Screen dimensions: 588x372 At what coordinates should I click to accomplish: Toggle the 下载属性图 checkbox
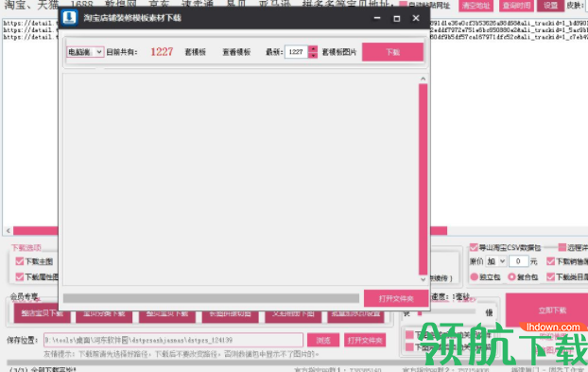tap(20, 277)
